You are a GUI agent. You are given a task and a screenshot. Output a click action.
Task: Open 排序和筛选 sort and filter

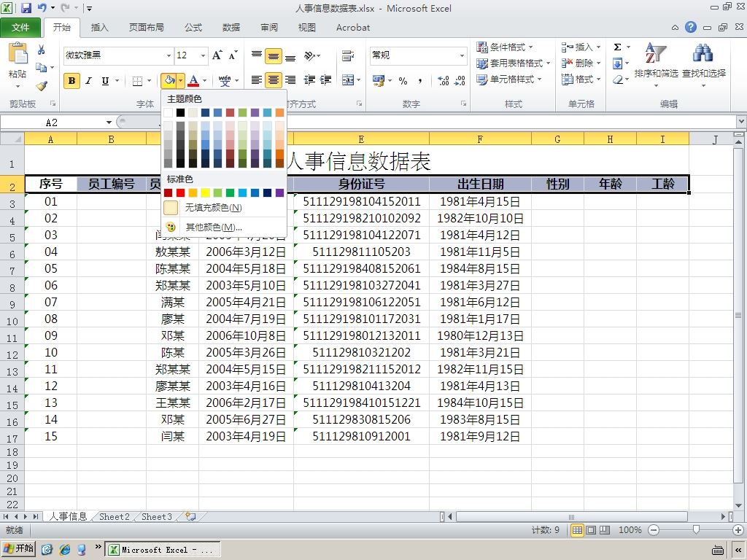point(656,65)
